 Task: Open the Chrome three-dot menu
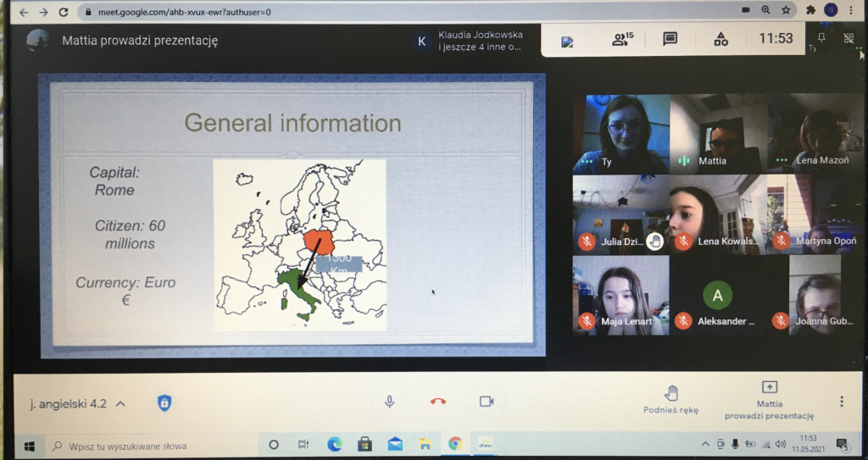pos(851,10)
